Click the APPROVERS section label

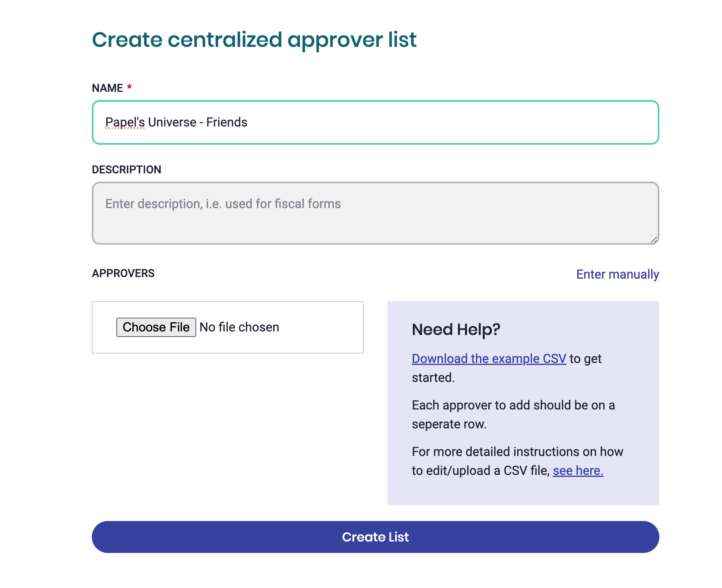123,273
